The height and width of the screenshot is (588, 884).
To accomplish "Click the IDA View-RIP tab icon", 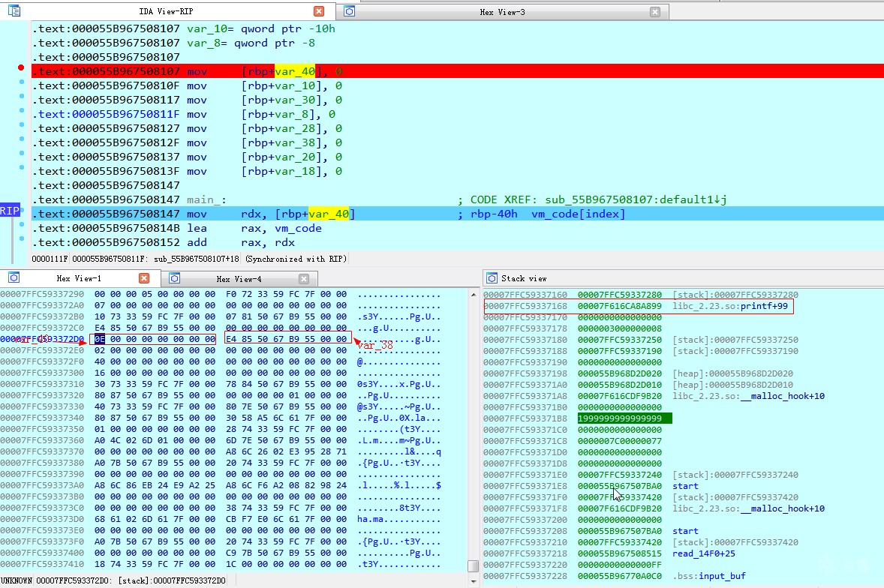I will (14, 10).
